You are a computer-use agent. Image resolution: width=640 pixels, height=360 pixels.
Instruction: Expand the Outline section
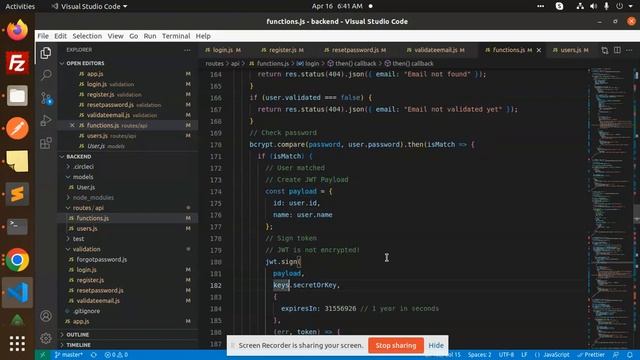click(78, 335)
